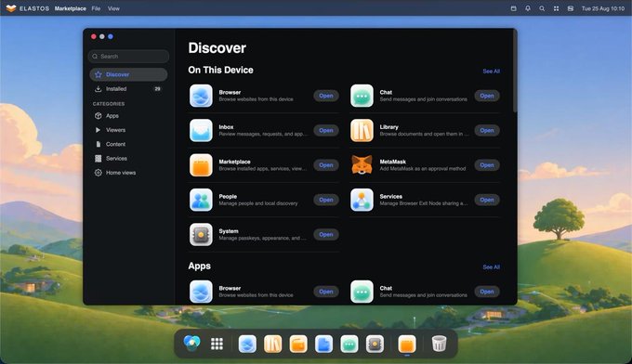
Task: Click the Installed count badge 29
Action: pos(158,89)
